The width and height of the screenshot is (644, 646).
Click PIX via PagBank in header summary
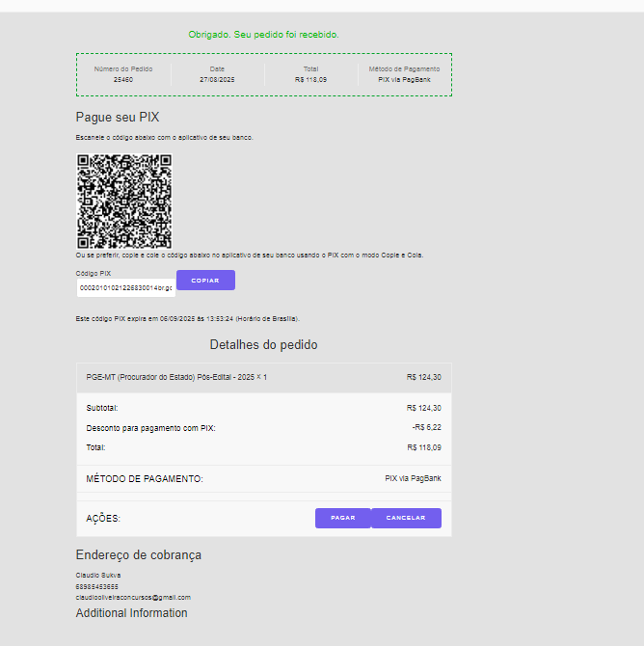(x=404, y=79)
